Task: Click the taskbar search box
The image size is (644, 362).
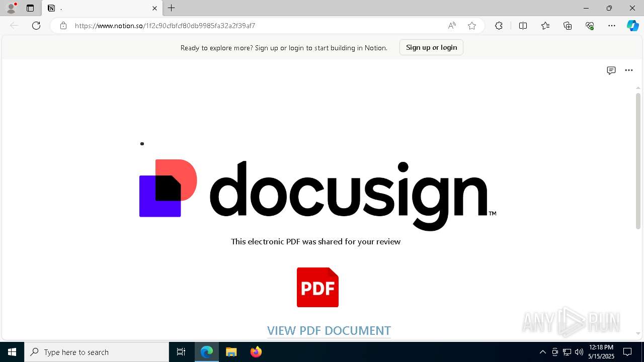Action: pos(97,352)
